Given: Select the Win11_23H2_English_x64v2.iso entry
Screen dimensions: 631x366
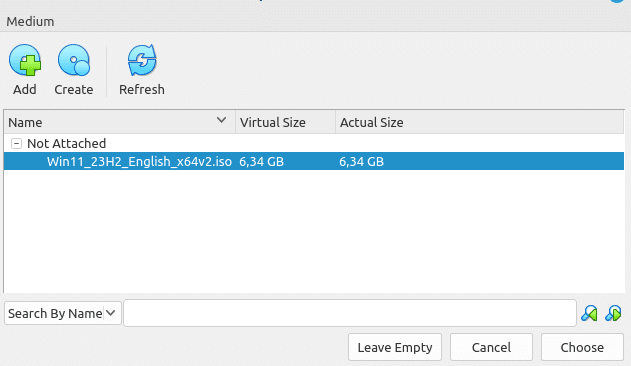Looking at the screenshot, I should click(314, 161).
